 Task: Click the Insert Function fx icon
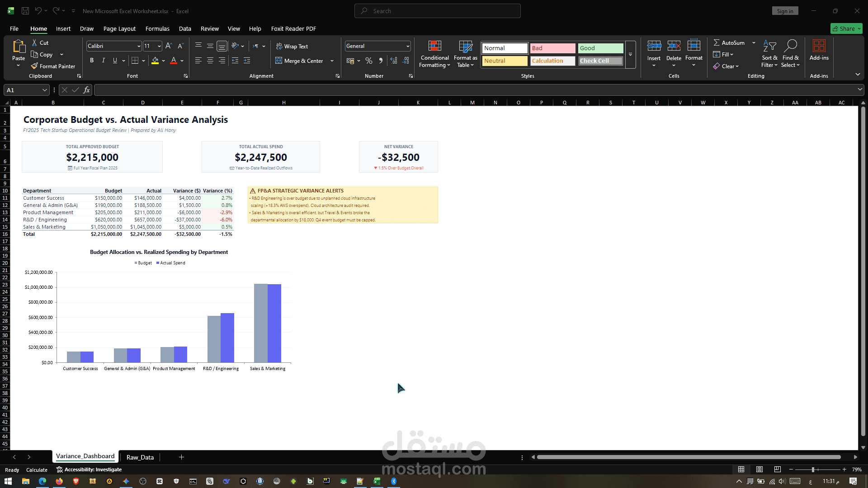[86, 90]
